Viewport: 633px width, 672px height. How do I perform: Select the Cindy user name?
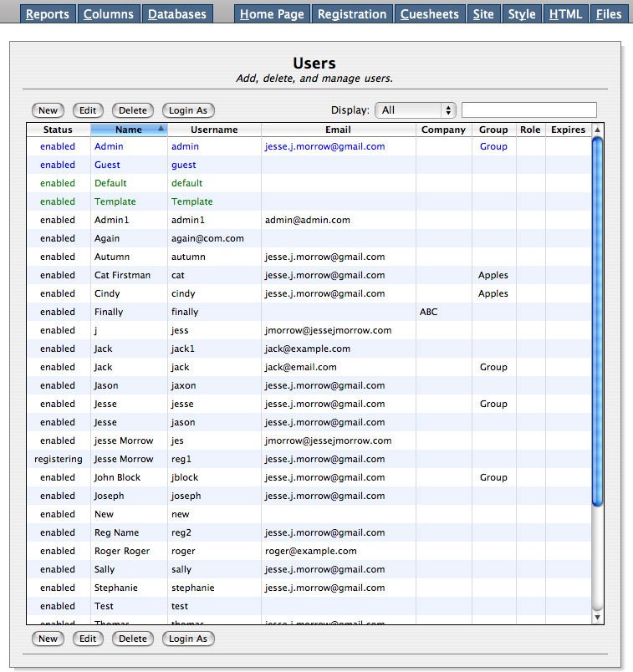click(107, 293)
